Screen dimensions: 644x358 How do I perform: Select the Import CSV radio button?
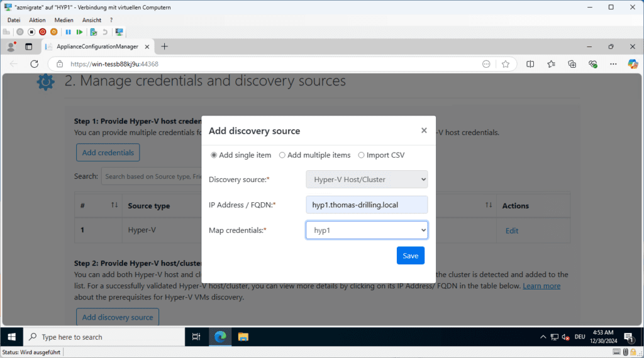[361, 155]
